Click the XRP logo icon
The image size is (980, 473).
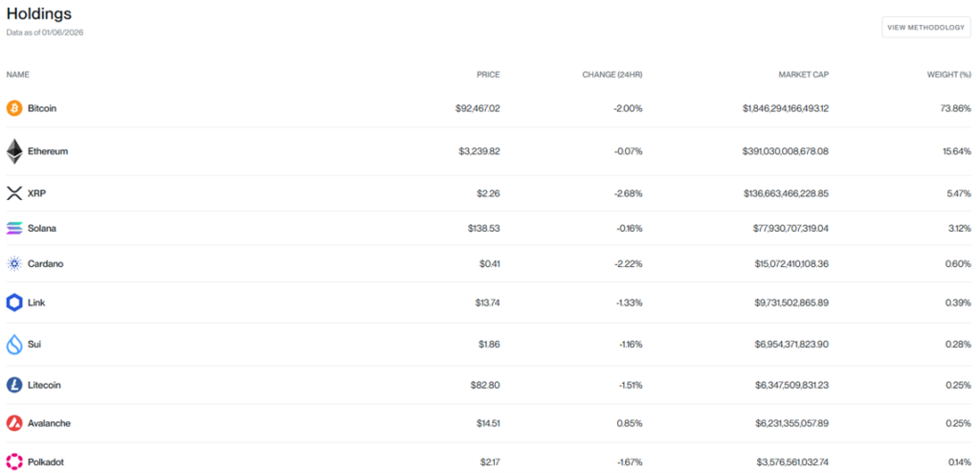point(14,193)
